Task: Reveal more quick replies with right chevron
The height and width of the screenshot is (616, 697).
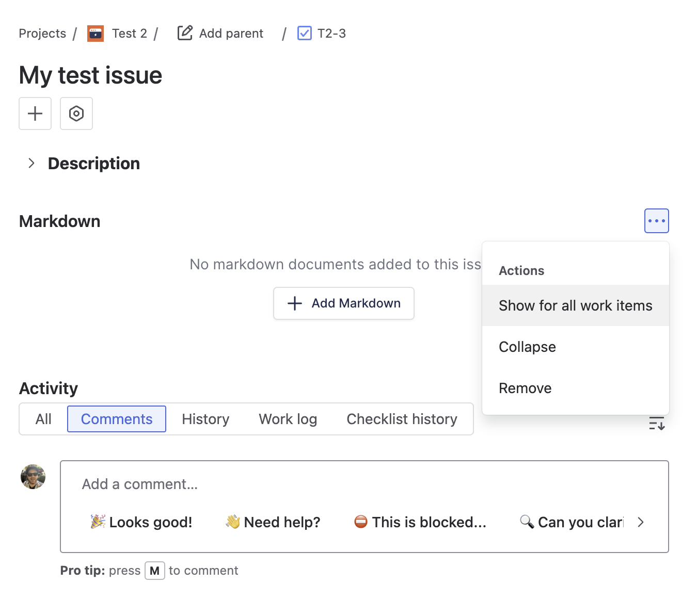Action: tap(641, 522)
